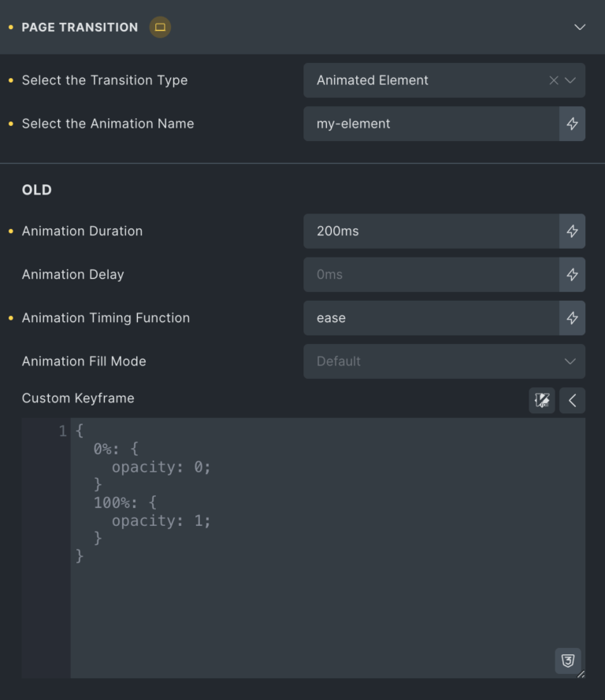Screen dimensions: 605x700
Task: Click the desktop breakpoint icon beside Page Transition
Action: pos(160,28)
